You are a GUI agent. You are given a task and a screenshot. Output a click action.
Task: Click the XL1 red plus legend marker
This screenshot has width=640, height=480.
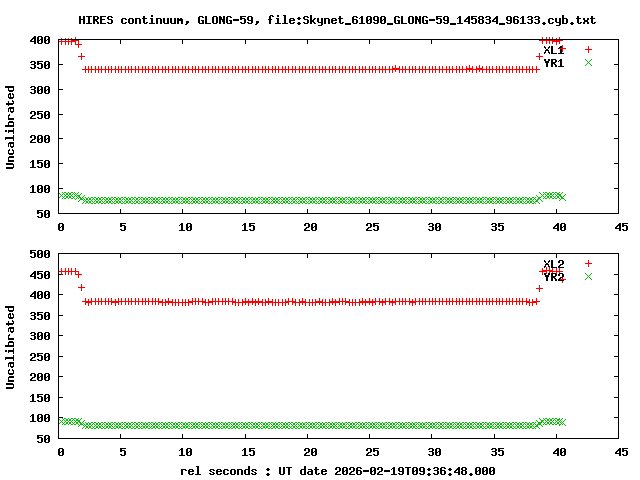click(x=589, y=49)
